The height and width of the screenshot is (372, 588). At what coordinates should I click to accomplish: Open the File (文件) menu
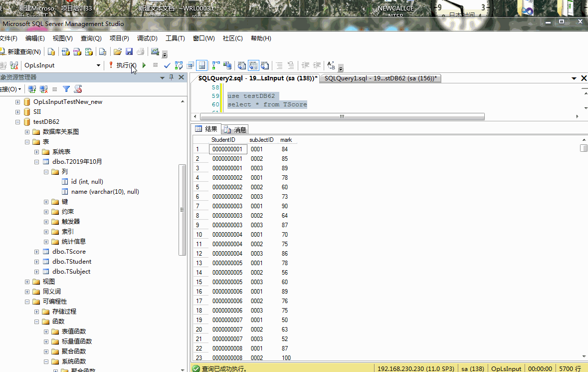(8, 38)
